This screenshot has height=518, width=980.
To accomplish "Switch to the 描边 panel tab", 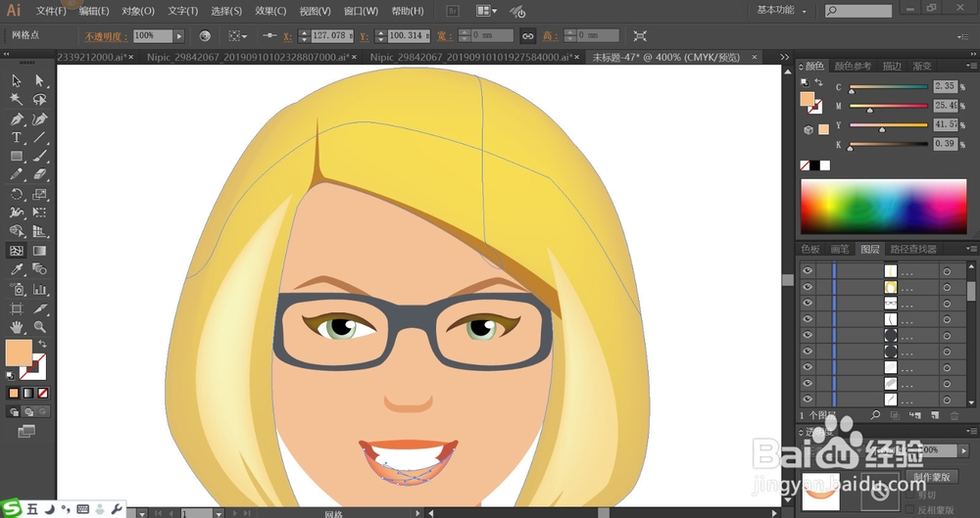I will [892, 66].
